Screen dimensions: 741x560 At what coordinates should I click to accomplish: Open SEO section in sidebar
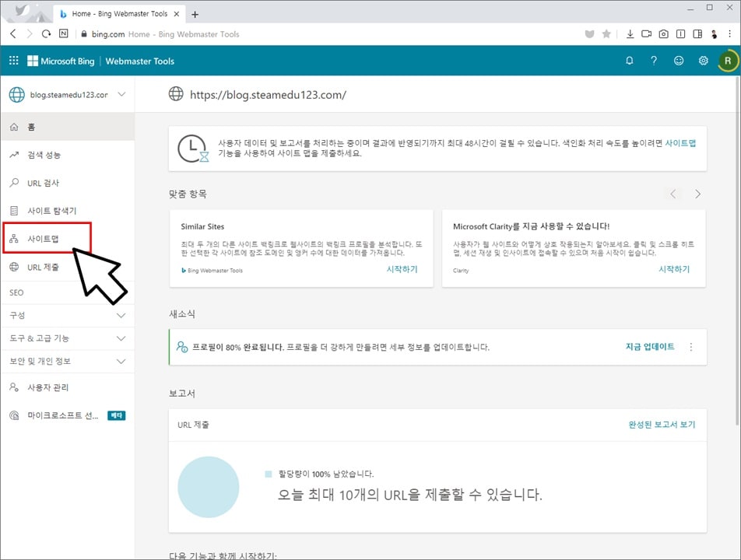click(x=16, y=292)
